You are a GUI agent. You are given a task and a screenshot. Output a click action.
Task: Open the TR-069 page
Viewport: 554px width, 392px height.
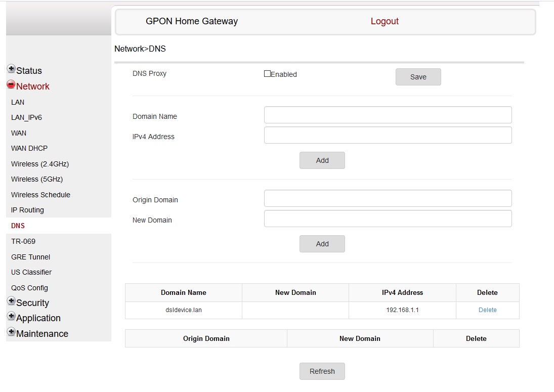pos(23,241)
